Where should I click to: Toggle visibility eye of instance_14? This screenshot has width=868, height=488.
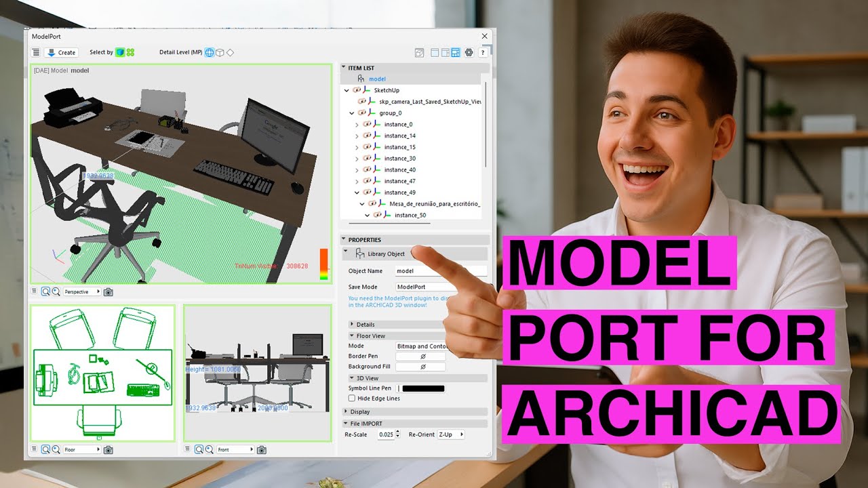[367, 136]
